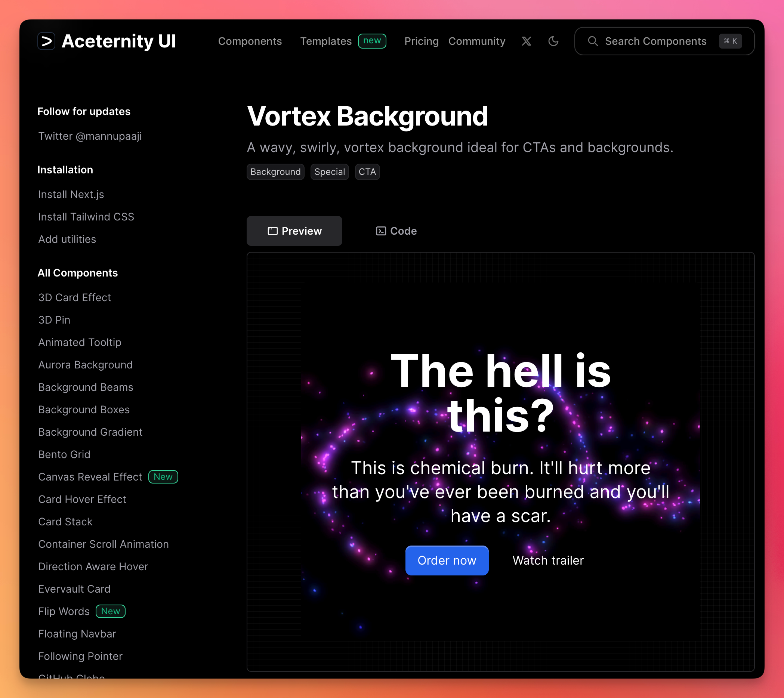Click the Code tab terminal icon
Image resolution: width=784 pixels, height=698 pixels.
tap(380, 231)
